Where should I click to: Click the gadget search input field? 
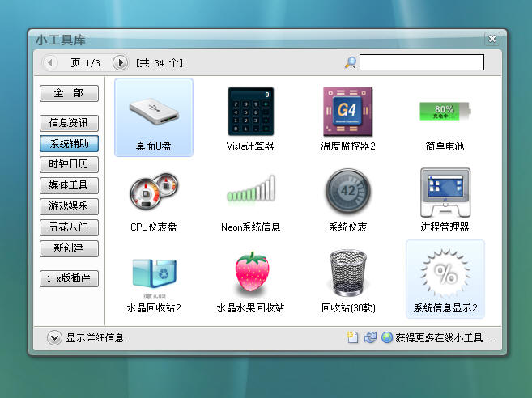coord(421,62)
